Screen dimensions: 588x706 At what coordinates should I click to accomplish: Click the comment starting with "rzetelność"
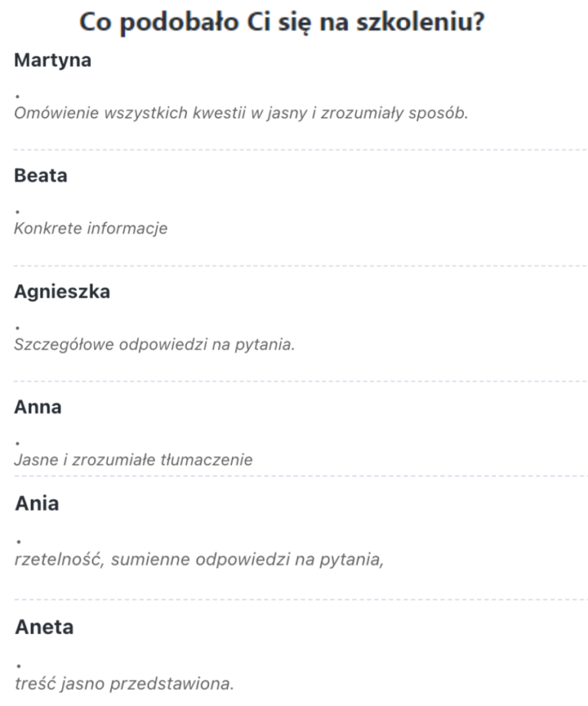coord(199,559)
